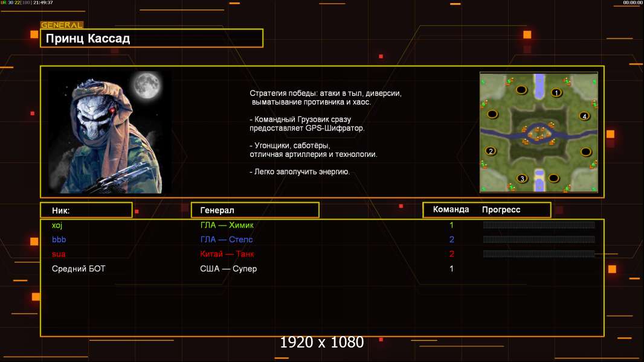Click the 'Команда' column header

(451, 209)
